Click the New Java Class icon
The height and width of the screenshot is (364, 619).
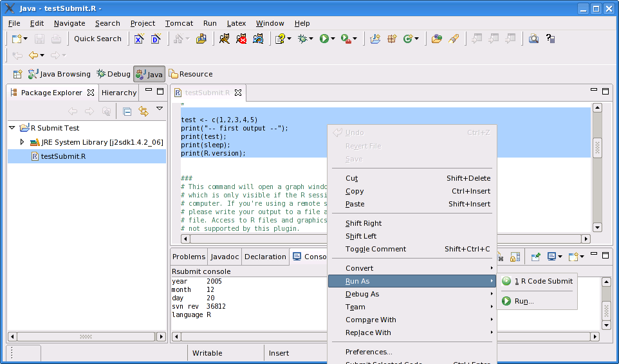click(x=408, y=39)
